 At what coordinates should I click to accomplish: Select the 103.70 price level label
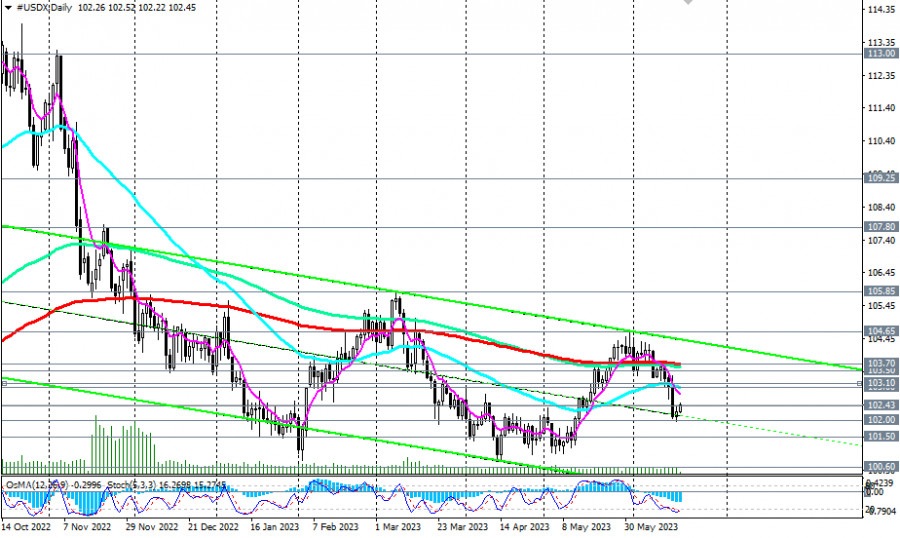click(881, 363)
